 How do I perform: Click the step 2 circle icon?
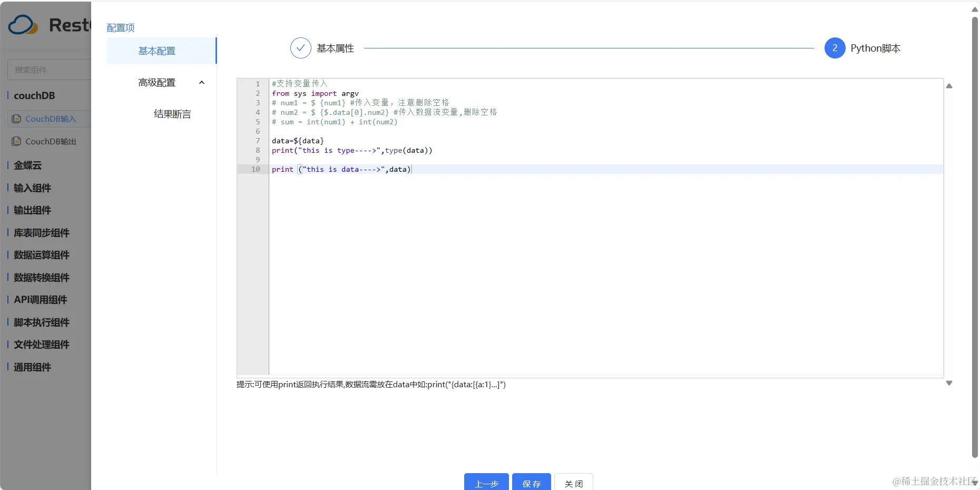pyautogui.click(x=835, y=48)
